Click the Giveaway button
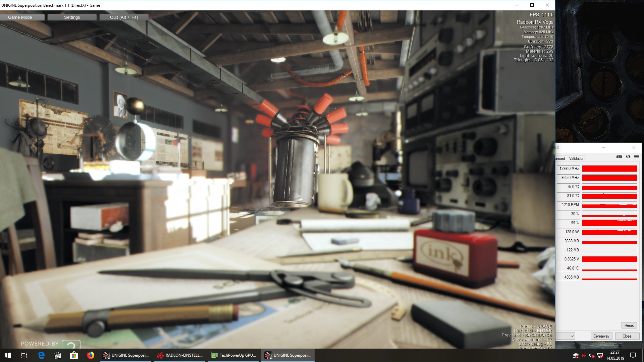This screenshot has width=644, height=362. click(x=601, y=336)
